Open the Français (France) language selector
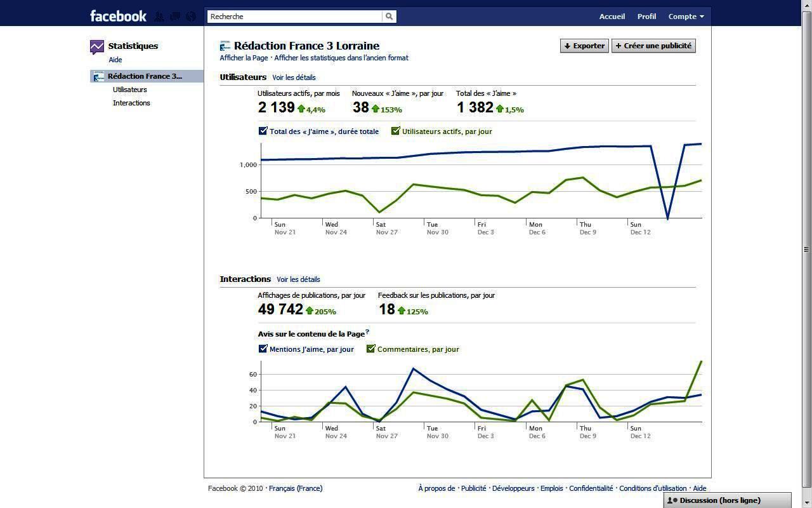The height and width of the screenshot is (508, 812). [x=296, y=488]
